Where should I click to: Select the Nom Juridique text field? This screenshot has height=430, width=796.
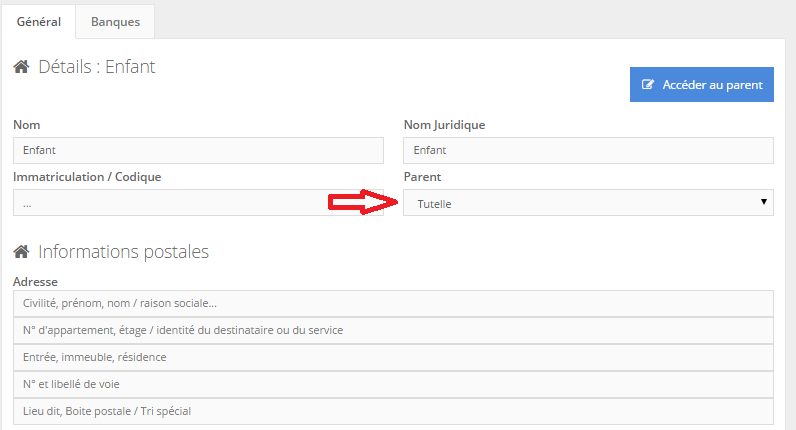[588, 150]
